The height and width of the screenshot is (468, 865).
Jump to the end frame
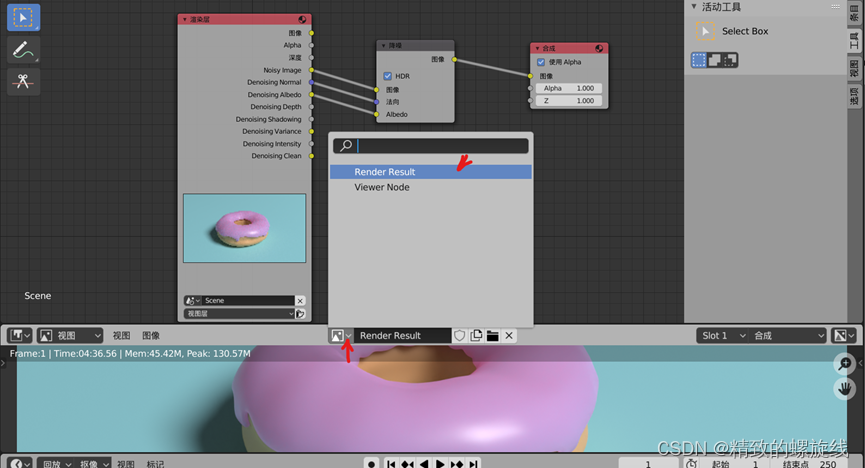[x=473, y=464]
